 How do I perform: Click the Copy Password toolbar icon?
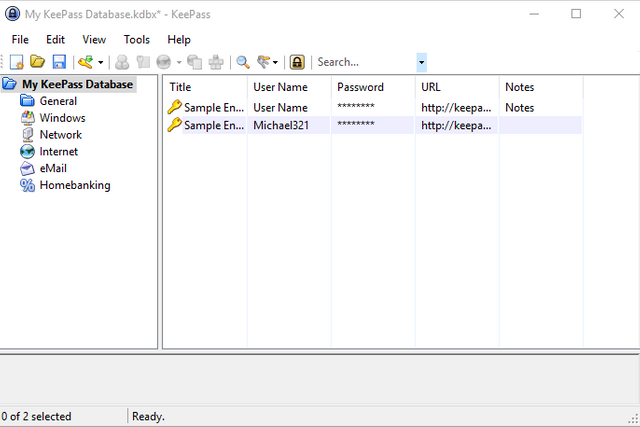tap(143, 62)
